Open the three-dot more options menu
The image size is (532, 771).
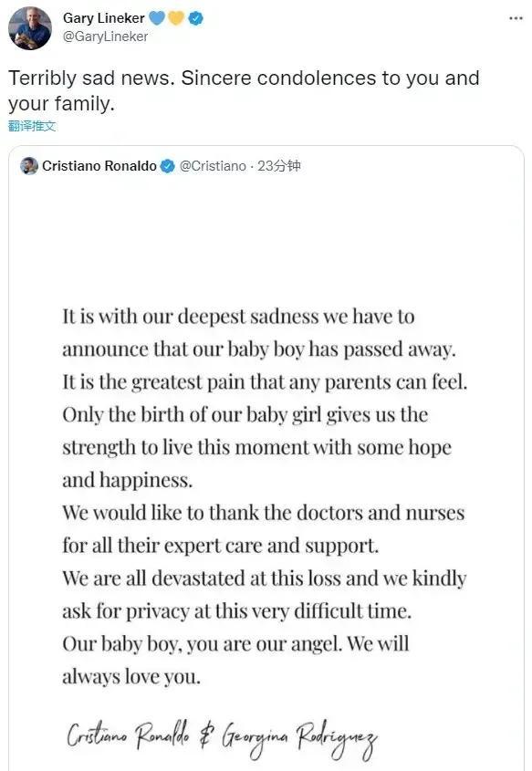516,18
